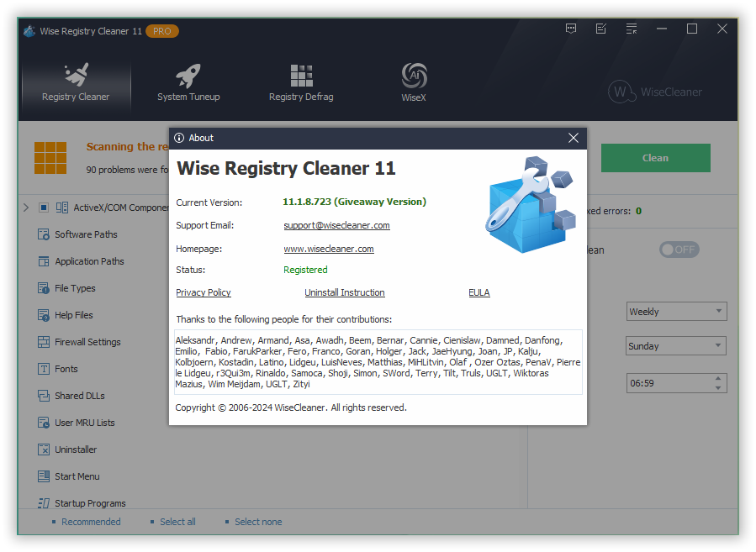Click the Recommended selection link
The image size is (756, 552).
pyautogui.click(x=91, y=522)
